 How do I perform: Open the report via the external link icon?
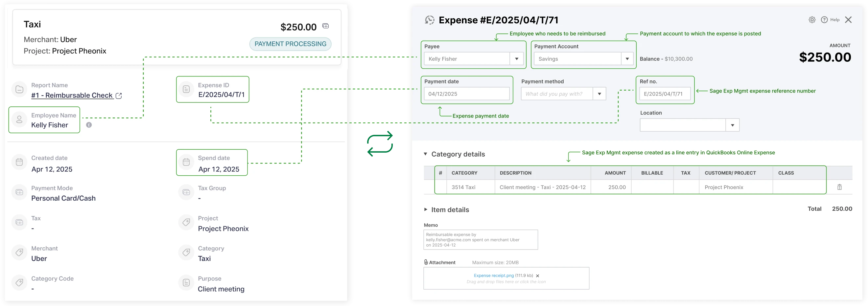click(x=119, y=96)
